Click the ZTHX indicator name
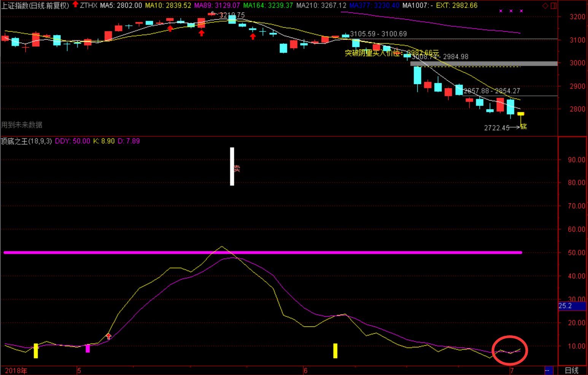 (89, 5)
